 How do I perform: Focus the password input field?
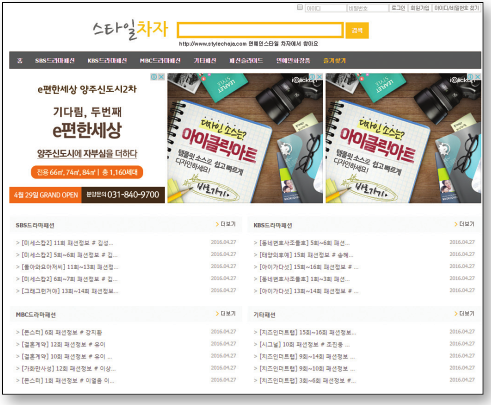coord(368,8)
